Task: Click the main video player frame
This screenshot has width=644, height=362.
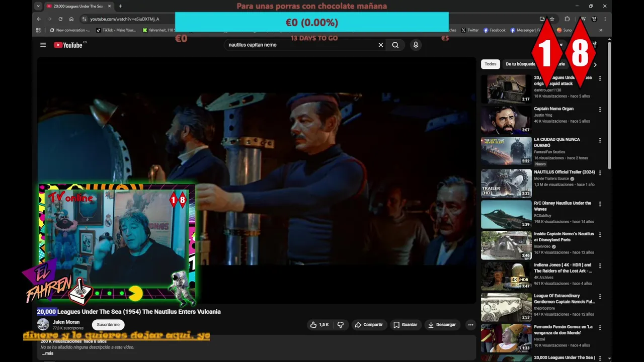Action: point(257,180)
